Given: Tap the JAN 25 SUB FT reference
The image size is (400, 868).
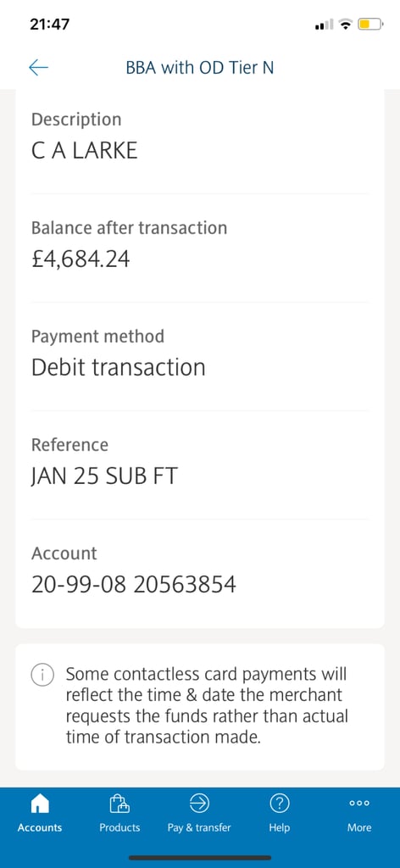Looking at the screenshot, I should (x=104, y=476).
